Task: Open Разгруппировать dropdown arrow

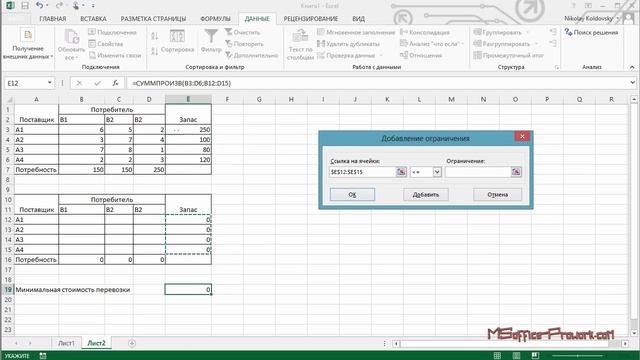Action: [536, 44]
